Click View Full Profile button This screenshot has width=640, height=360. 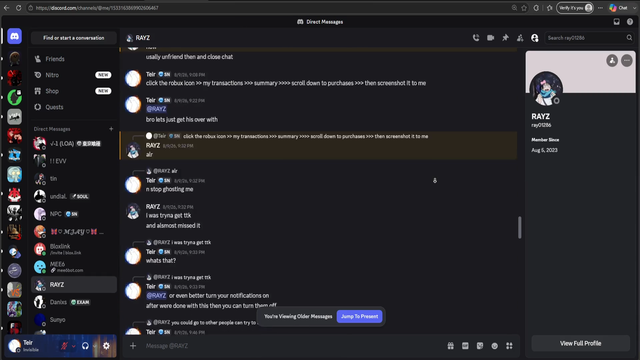point(580,343)
